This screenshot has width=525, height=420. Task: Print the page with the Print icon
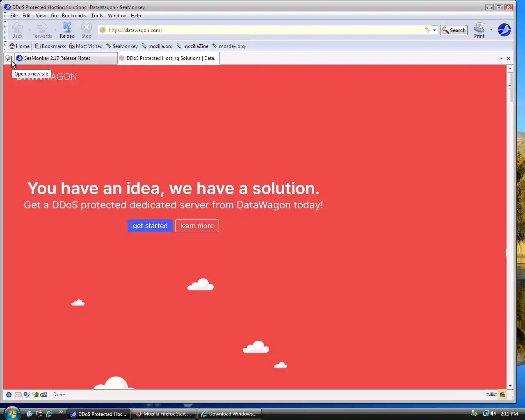click(x=479, y=30)
